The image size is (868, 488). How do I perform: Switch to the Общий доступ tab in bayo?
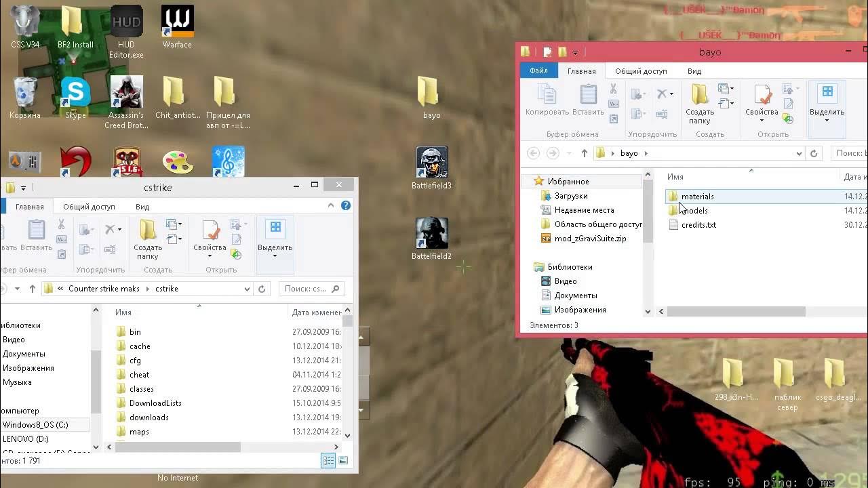(641, 70)
